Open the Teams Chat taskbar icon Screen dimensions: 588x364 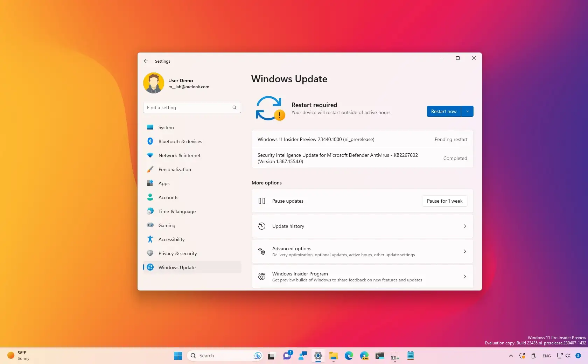pos(287,356)
